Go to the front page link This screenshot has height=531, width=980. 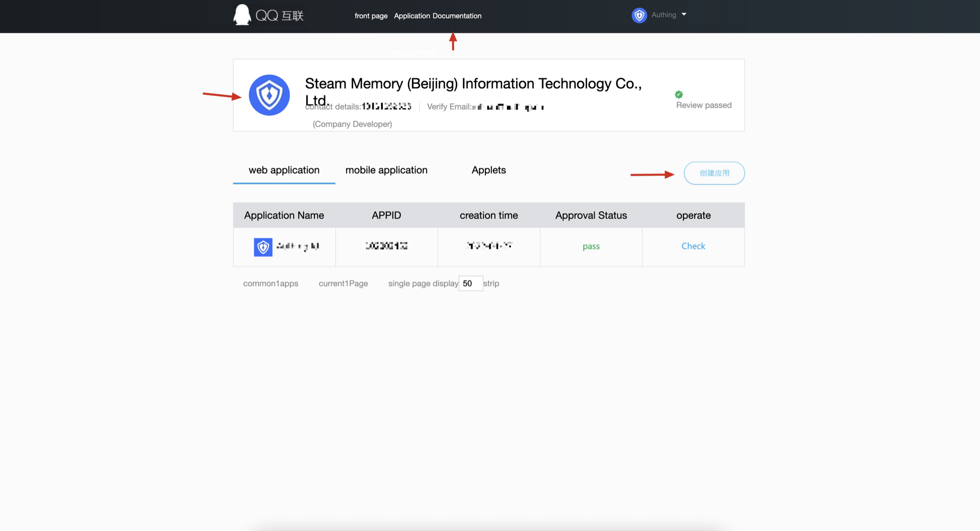pos(371,16)
